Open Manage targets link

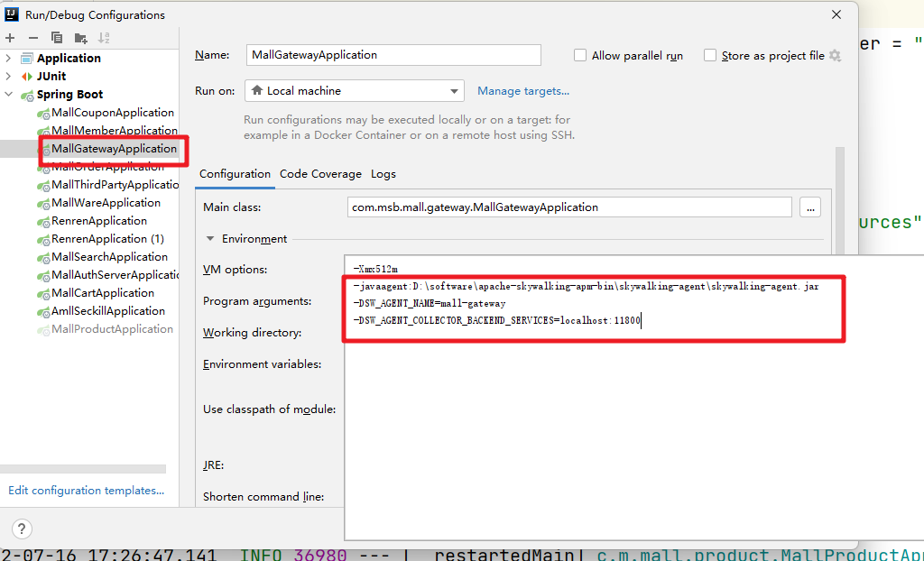[523, 91]
